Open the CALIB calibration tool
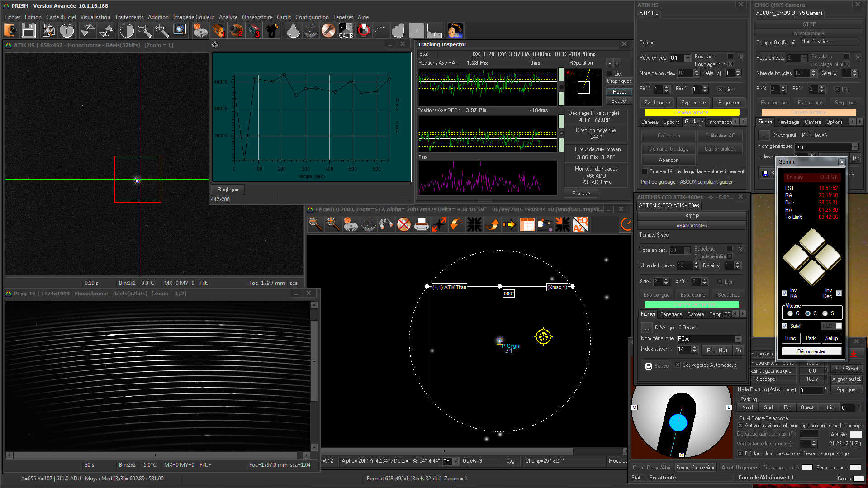Screen dimensions: 868x488 (x=346, y=30)
